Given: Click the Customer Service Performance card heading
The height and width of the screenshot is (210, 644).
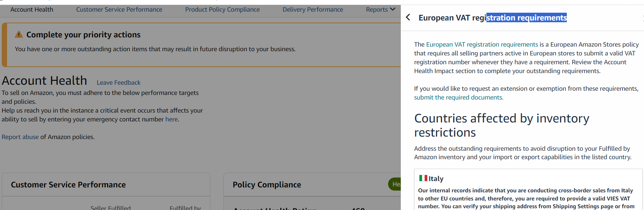Looking at the screenshot, I should [x=68, y=185].
